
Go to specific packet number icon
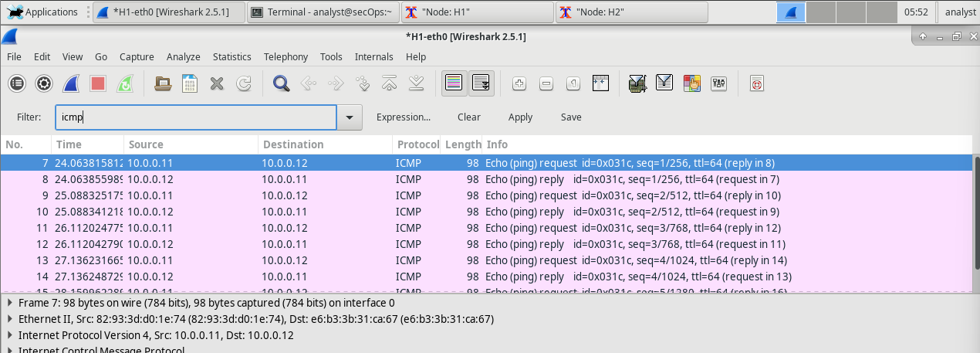coord(363,83)
